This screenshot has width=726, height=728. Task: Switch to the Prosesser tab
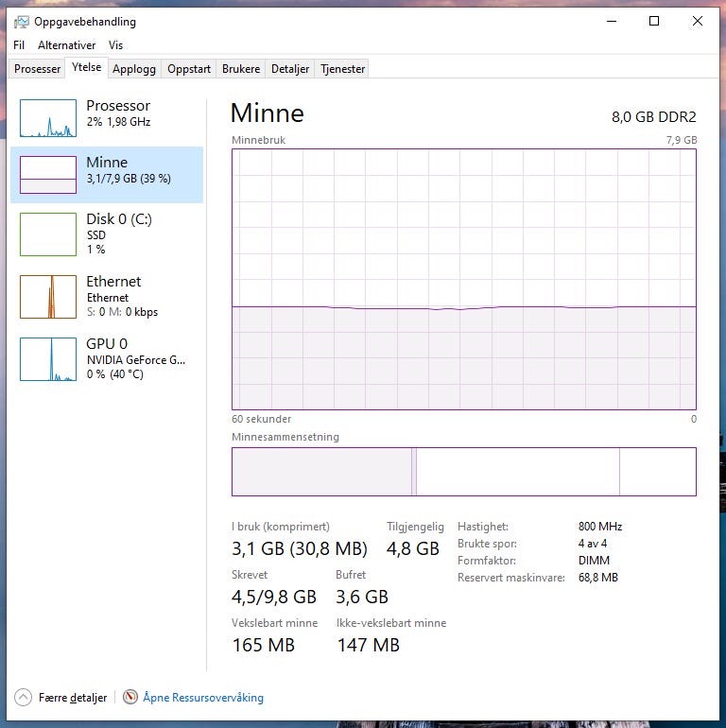[37, 69]
